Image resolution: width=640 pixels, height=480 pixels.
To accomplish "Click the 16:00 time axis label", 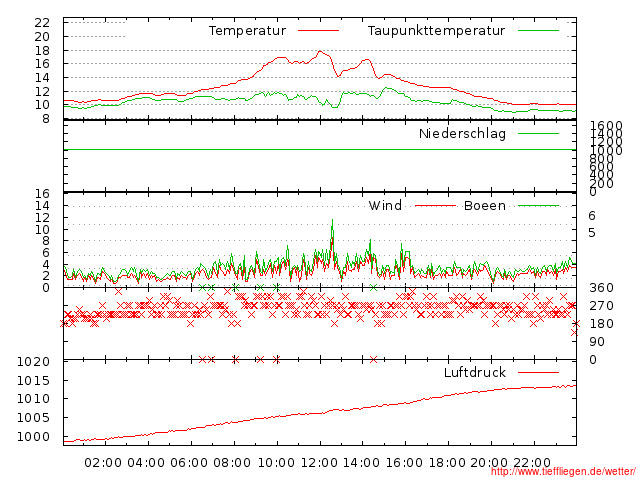I will [404, 463].
